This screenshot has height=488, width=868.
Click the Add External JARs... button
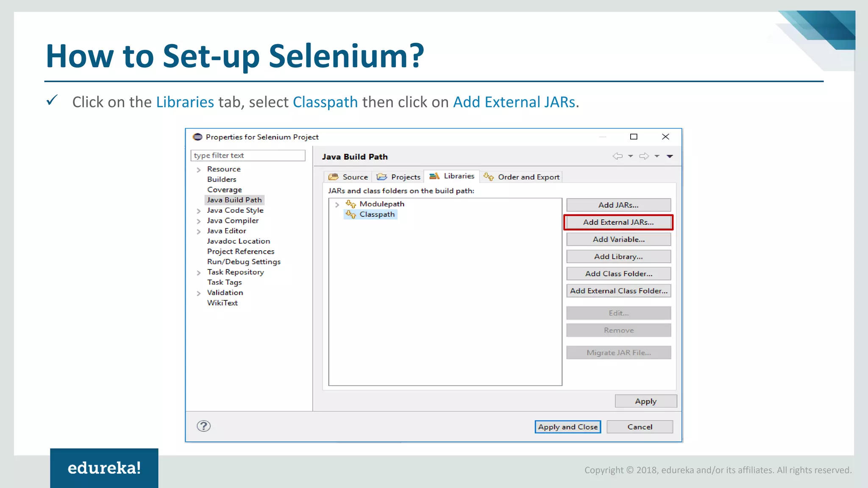tap(618, 222)
